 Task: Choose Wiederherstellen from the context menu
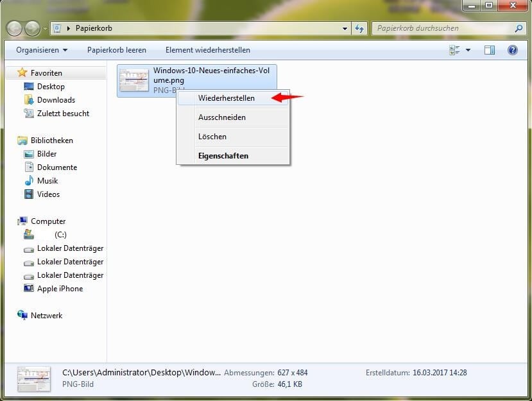pos(226,98)
